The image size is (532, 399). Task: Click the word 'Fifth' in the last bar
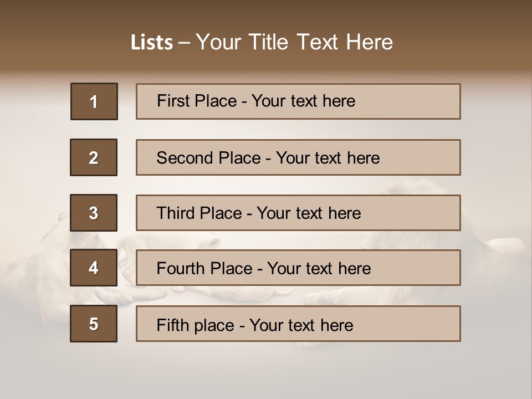pos(173,325)
